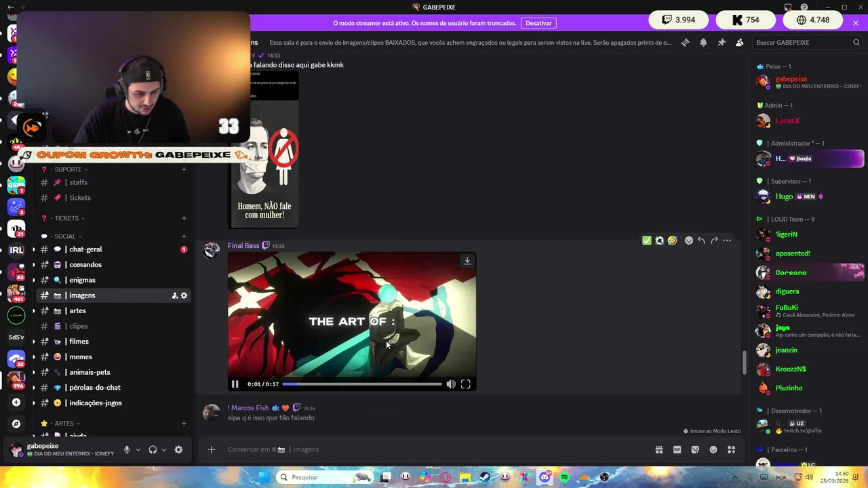Toggle the member list icon
Screen dimensions: 868x488
click(x=739, y=42)
